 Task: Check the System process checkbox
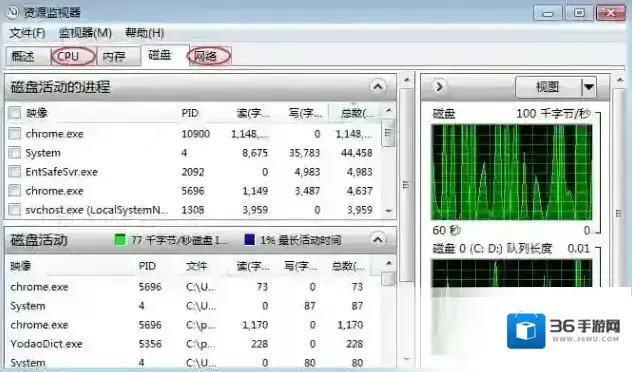coord(15,152)
